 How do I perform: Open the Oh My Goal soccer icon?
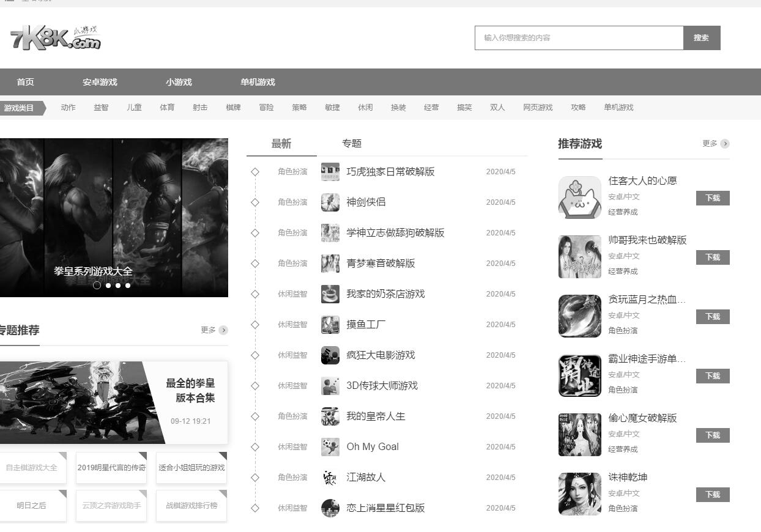click(330, 447)
